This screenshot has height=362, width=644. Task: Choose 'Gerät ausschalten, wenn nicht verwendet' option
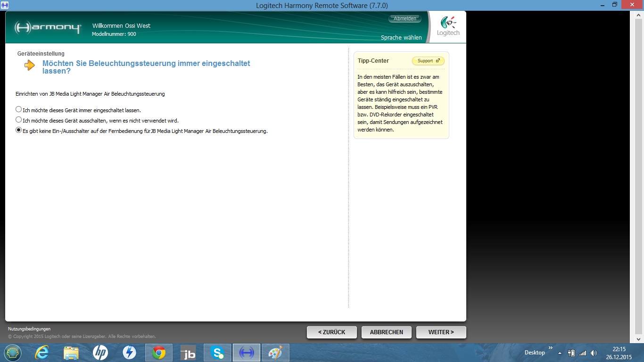(19, 120)
